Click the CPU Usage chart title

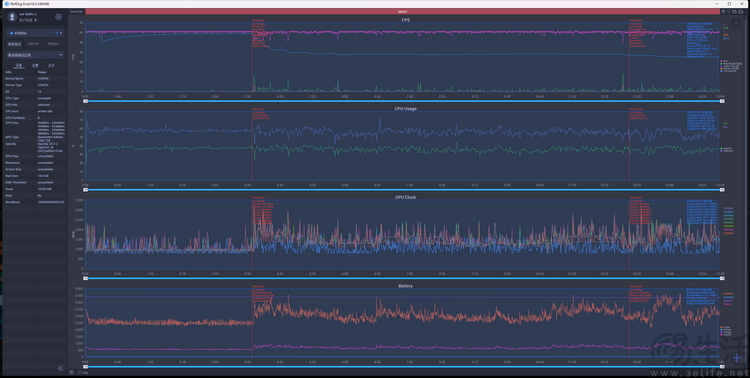point(405,109)
